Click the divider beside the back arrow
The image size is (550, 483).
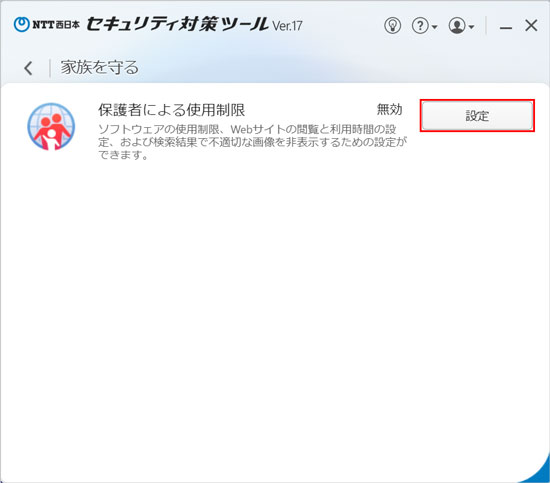point(50,68)
